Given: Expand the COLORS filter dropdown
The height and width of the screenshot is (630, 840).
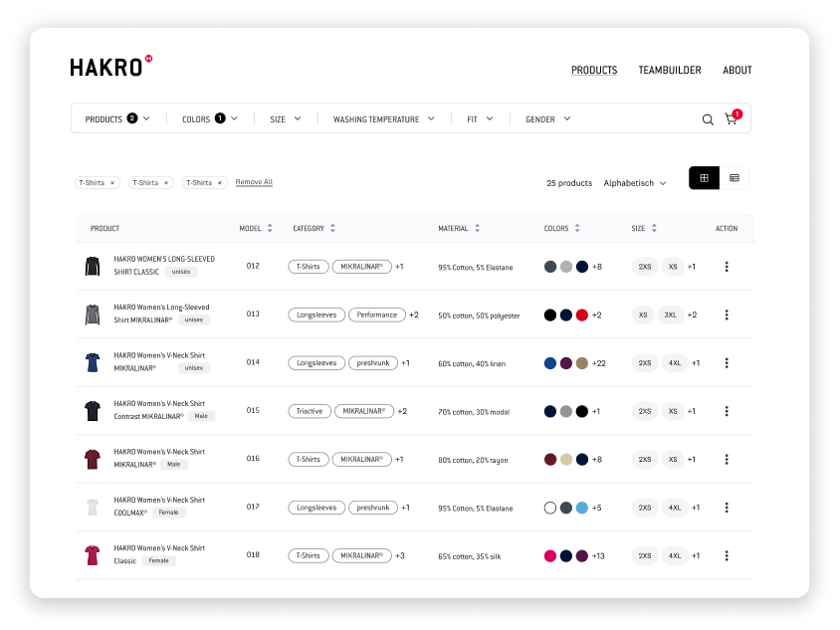Looking at the screenshot, I should (x=209, y=118).
